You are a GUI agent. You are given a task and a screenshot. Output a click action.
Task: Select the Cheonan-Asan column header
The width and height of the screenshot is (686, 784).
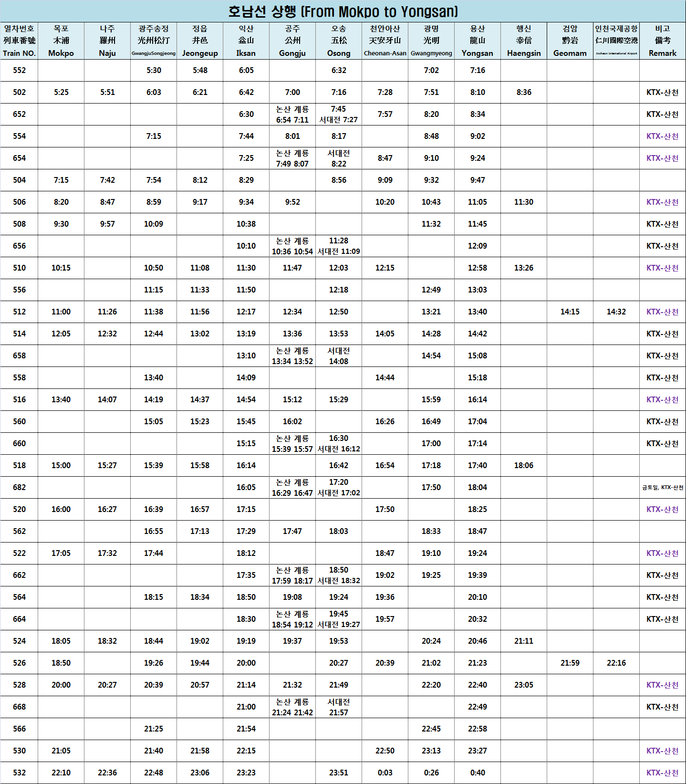385,41
